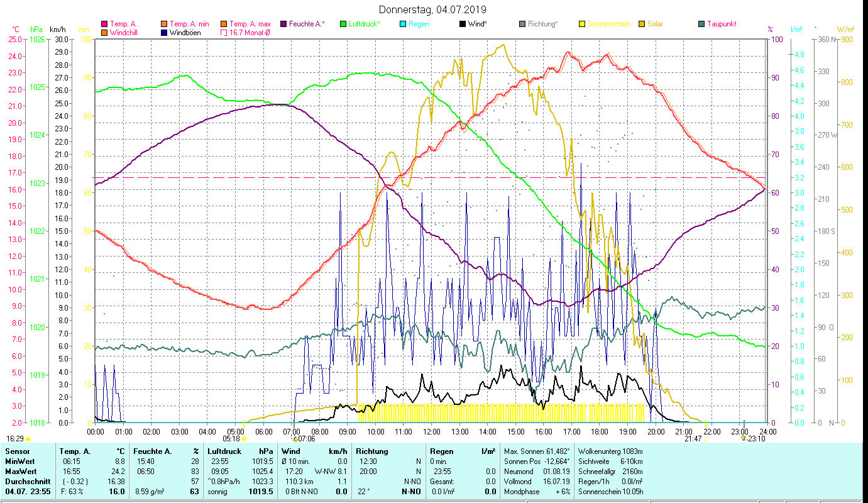Click the 21:47 sunset time marker
Image resolution: width=868 pixels, height=503 pixels.
[x=693, y=439]
